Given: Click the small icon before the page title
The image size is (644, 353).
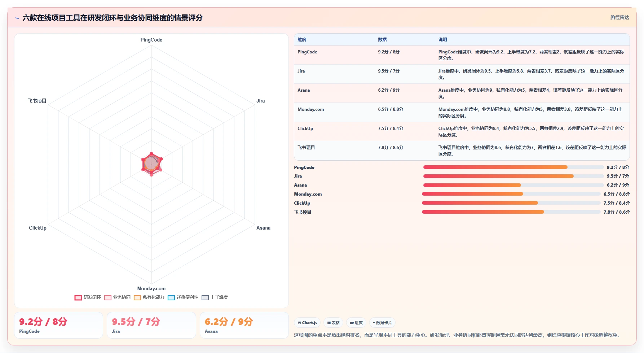Looking at the screenshot, I should [17, 18].
